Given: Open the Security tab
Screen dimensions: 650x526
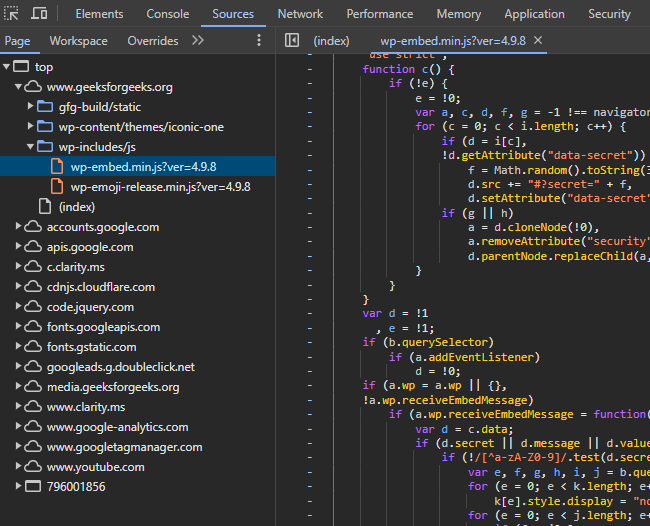Looking at the screenshot, I should (609, 14).
